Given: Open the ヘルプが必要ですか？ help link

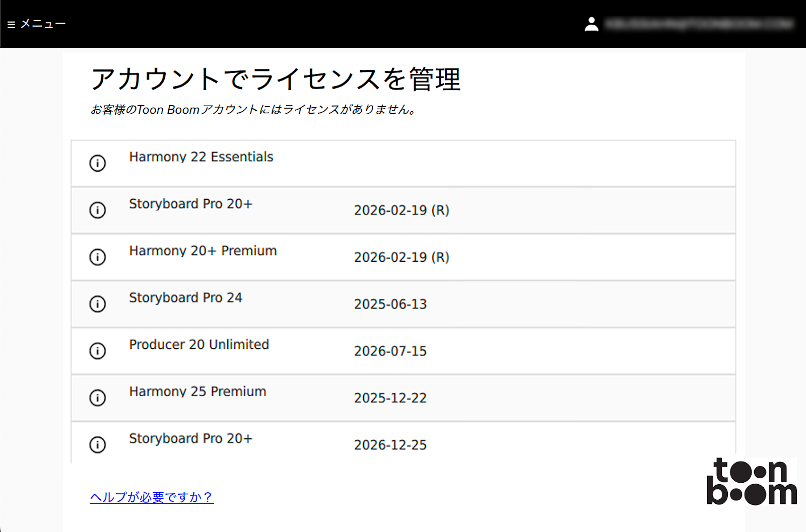Looking at the screenshot, I should [152, 497].
